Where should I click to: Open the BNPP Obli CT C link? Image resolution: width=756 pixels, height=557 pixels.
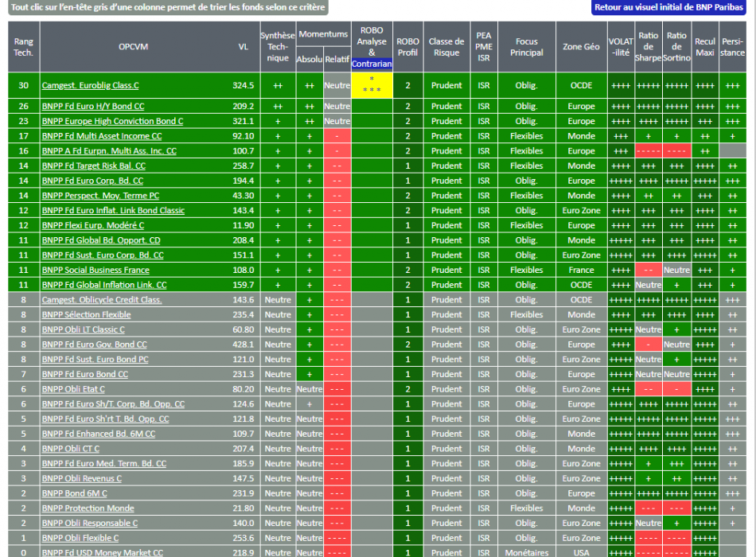70,449
